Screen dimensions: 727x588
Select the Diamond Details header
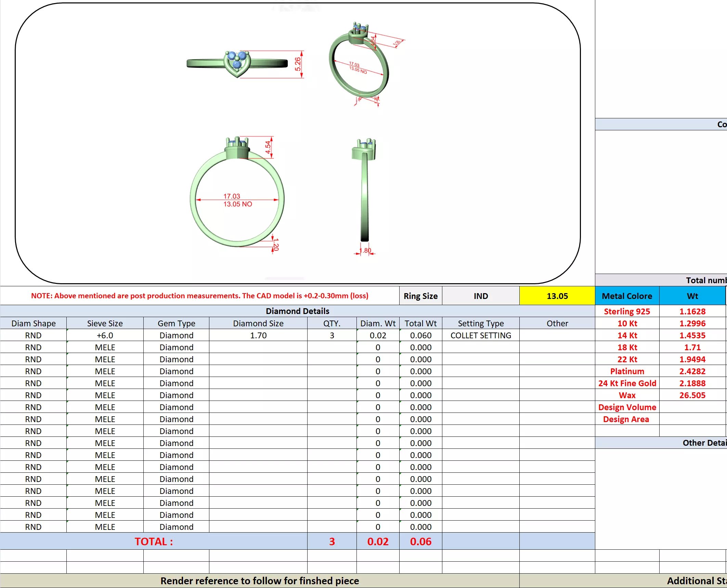pyautogui.click(x=297, y=311)
